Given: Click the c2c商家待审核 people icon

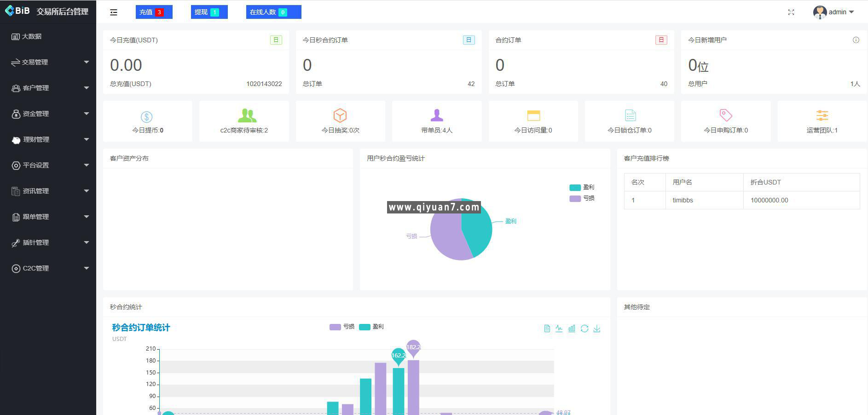Looking at the screenshot, I should pos(247,115).
